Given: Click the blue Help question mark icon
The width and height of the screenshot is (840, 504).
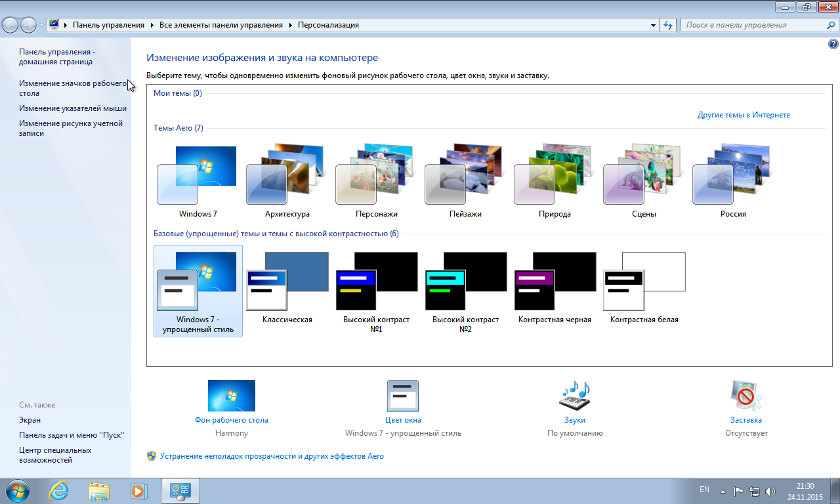Looking at the screenshot, I should (x=833, y=44).
